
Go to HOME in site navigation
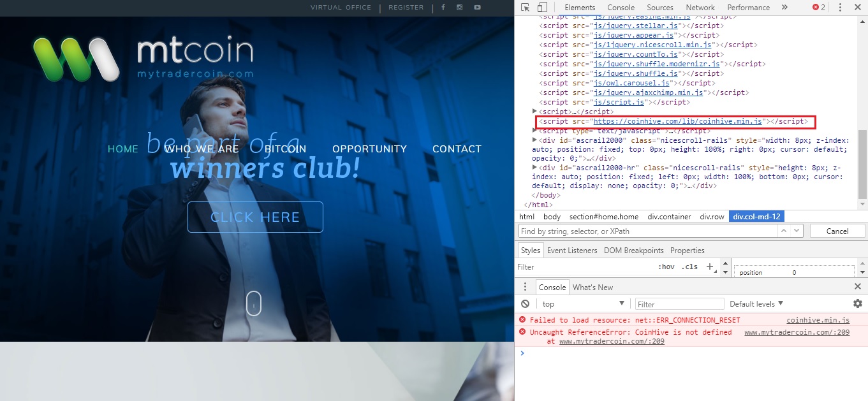click(123, 149)
